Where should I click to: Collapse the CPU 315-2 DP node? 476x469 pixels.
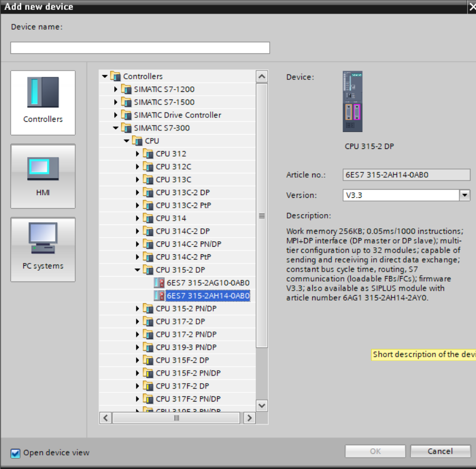pos(138,270)
